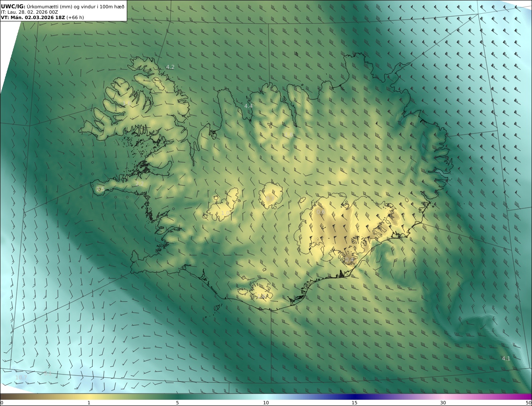
Task: Click the "0.4" value label on the map
Action: click(350, 260)
